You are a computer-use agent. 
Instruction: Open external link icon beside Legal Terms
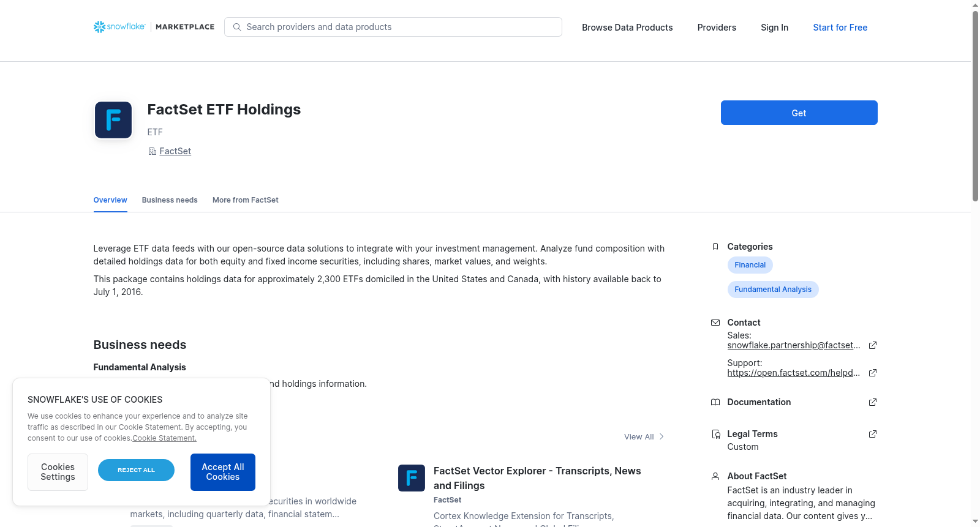(873, 434)
